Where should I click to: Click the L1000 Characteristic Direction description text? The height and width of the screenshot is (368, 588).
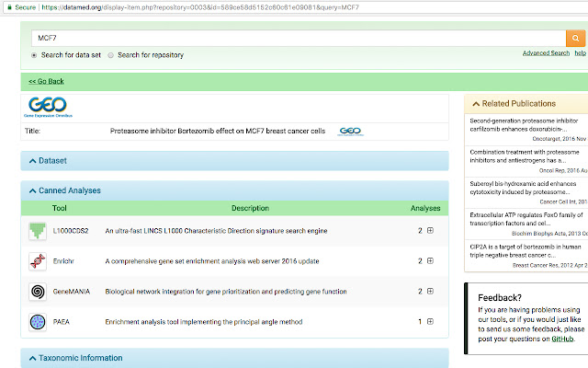tap(216, 231)
